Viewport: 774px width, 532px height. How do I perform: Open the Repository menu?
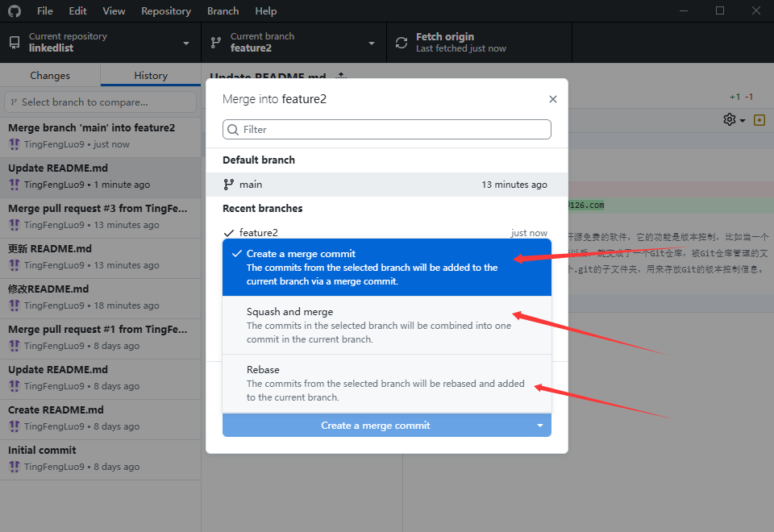click(166, 11)
